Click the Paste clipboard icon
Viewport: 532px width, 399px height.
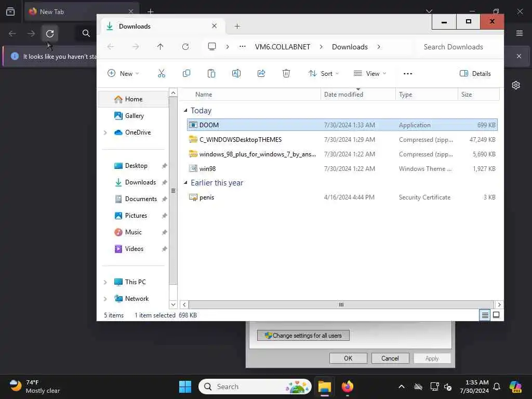click(211, 73)
